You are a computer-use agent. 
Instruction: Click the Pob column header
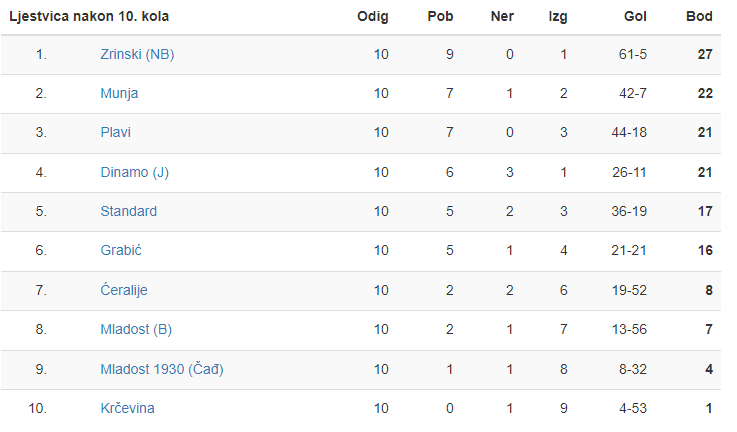440,17
